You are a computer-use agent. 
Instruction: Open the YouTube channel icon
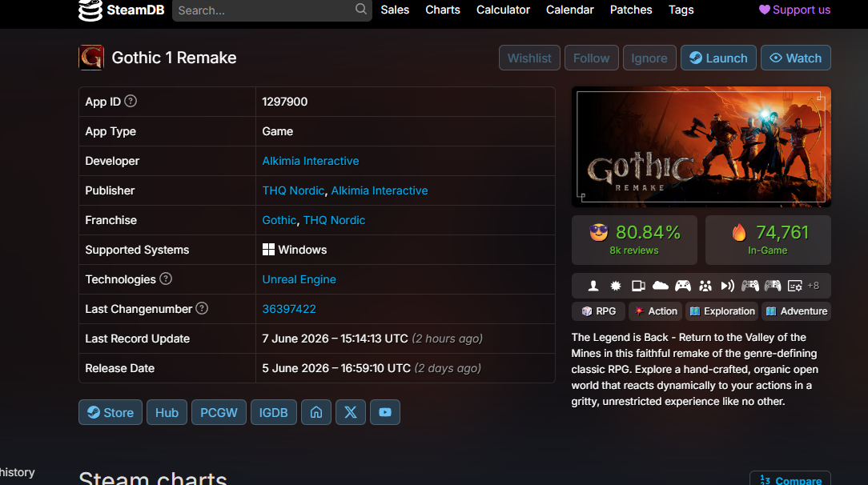[x=384, y=412]
